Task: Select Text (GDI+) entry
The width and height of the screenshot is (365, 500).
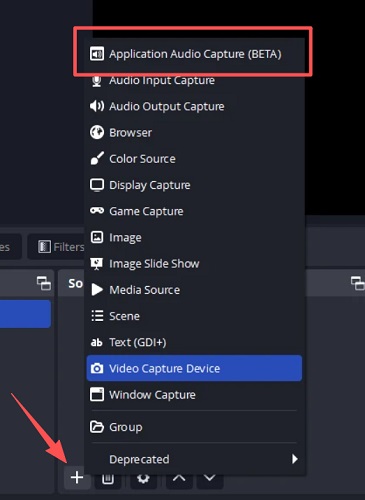Action: 194,342
